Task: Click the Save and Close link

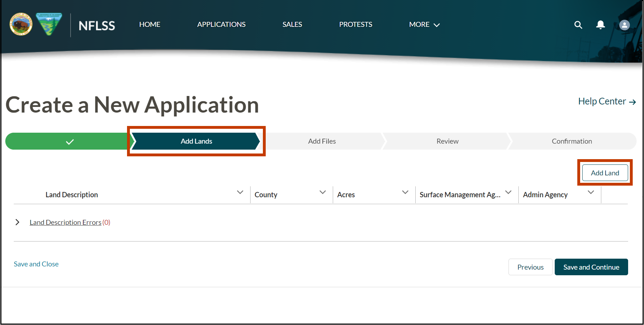Action: tap(36, 264)
